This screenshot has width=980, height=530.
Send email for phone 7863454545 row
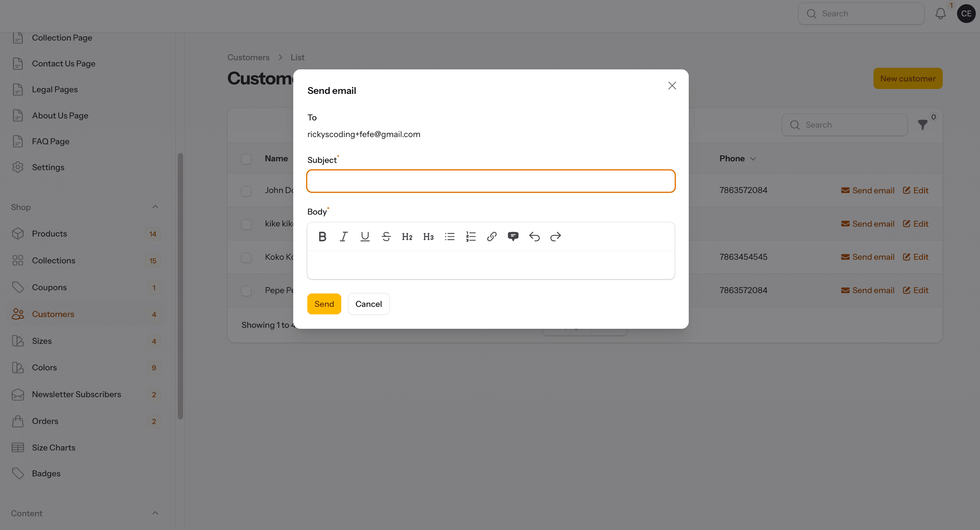(868, 257)
